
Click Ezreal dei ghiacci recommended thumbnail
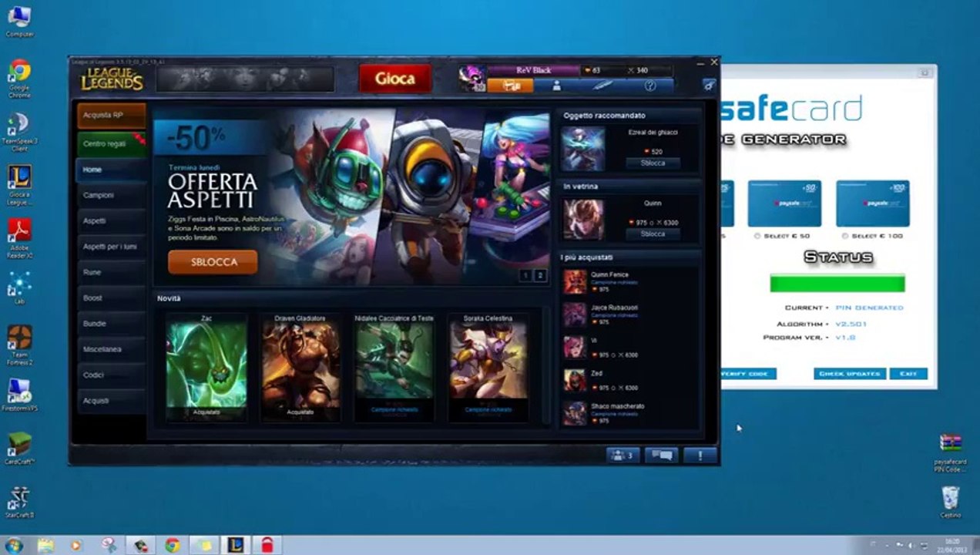(583, 149)
